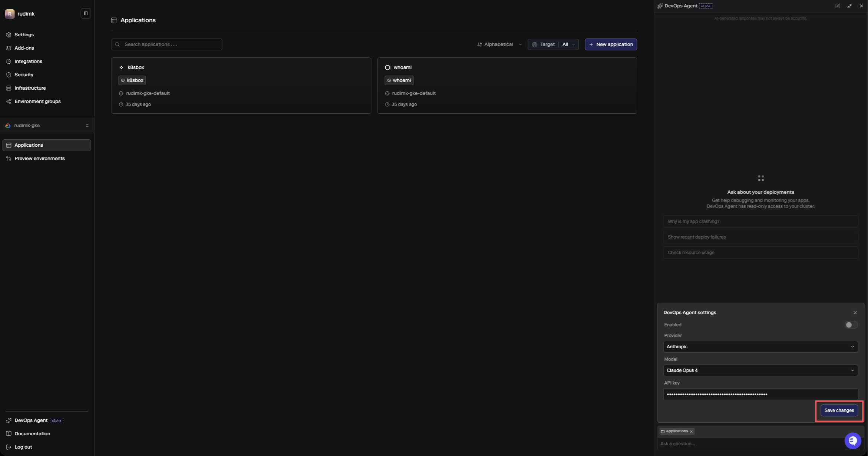Viewport: 868px width, 456px height.
Task: Click the k8sbox application icon
Action: (x=121, y=67)
